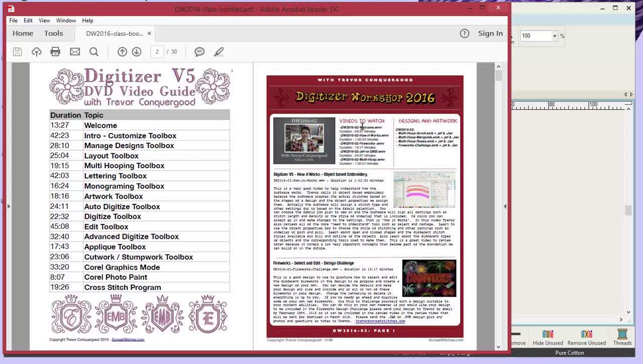643x364 pixels.
Task: Upload PDF to Adobe Document Cloud
Action: 36,51
